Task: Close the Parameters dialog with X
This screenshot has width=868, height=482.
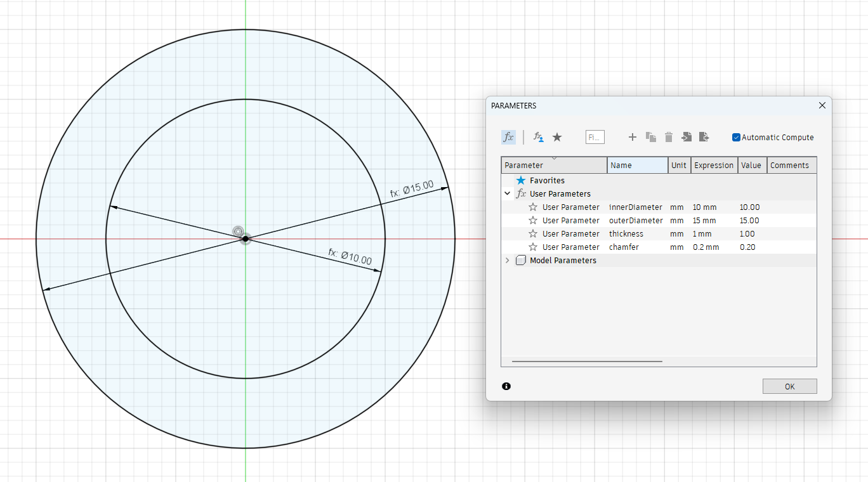Action: tap(822, 105)
